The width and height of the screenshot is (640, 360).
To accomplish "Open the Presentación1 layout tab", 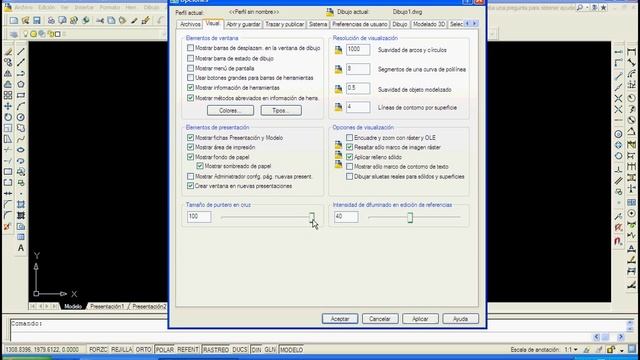I will (x=107, y=306).
